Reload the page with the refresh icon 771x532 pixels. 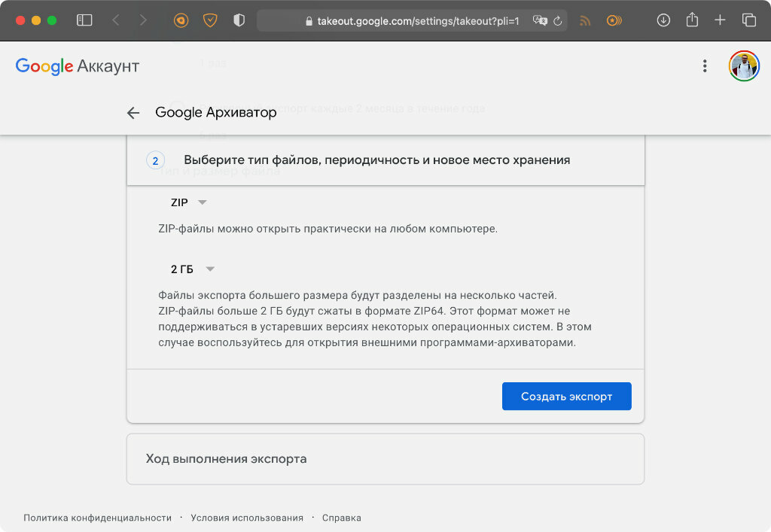pos(558,20)
